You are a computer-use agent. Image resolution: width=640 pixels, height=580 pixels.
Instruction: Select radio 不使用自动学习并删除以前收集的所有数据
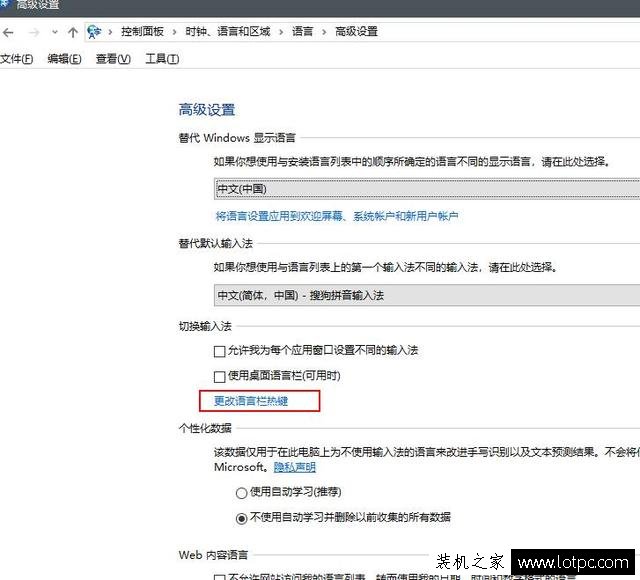pyautogui.click(x=241, y=518)
